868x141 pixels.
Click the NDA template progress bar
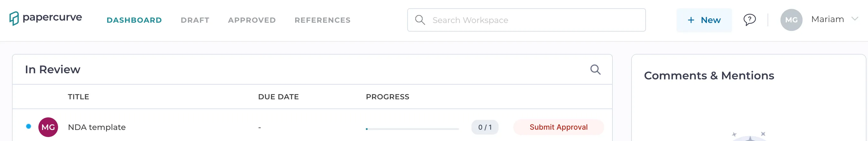(412, 129)
